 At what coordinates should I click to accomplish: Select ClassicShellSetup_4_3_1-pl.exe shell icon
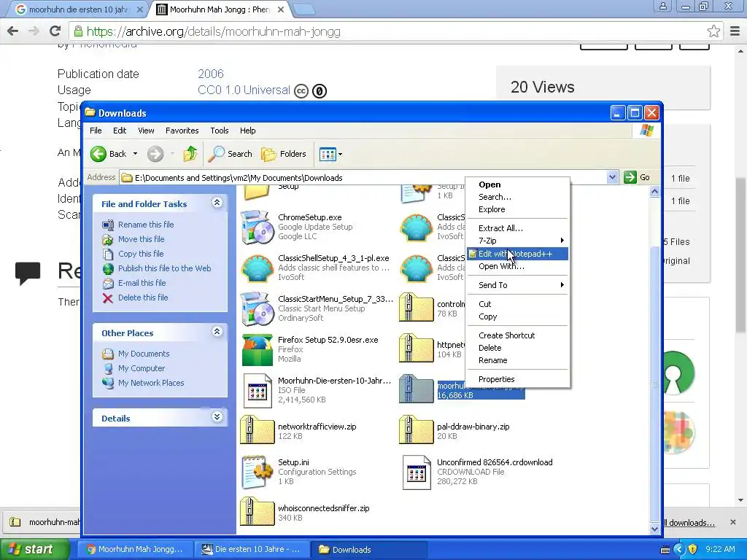tap(258, 268)
